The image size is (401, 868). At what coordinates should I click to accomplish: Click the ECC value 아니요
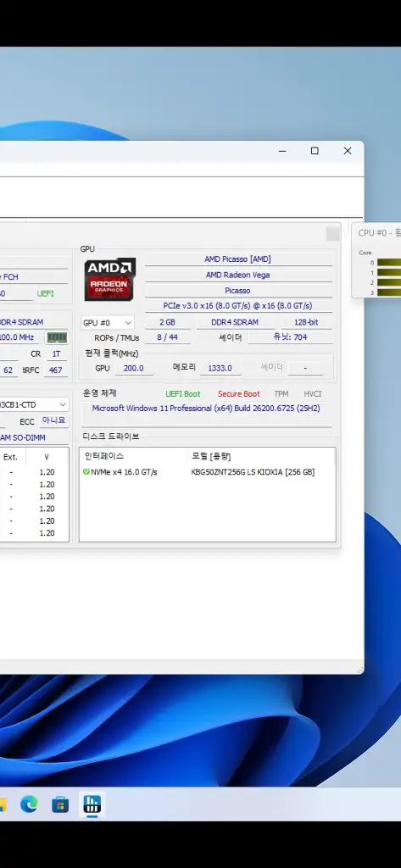(53, 420)
